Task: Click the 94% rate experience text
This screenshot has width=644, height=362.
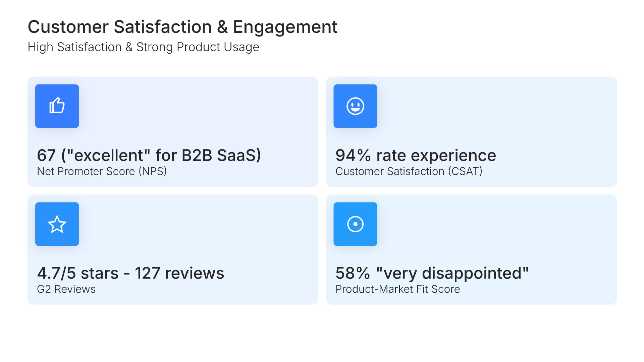Action: (x=416, y=156)
